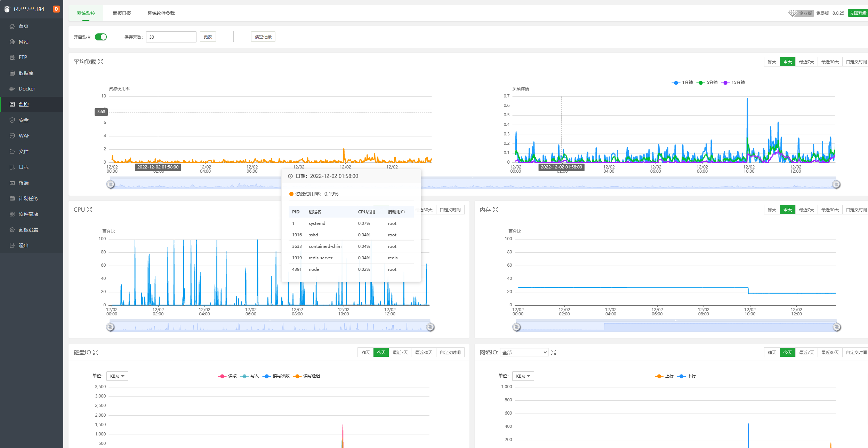This screenshot has height=448, width=868.
Task: Click the orange notification badge
Action: (x=56, y=9)
